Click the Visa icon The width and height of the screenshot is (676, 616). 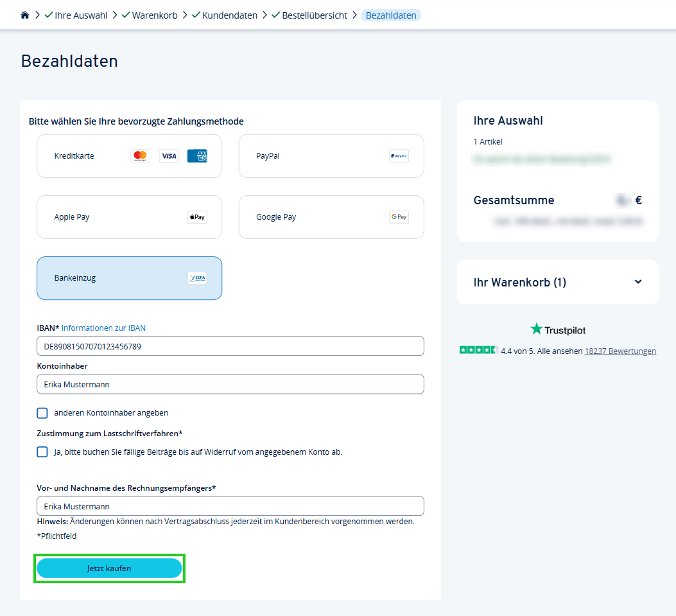pos(168,155)
